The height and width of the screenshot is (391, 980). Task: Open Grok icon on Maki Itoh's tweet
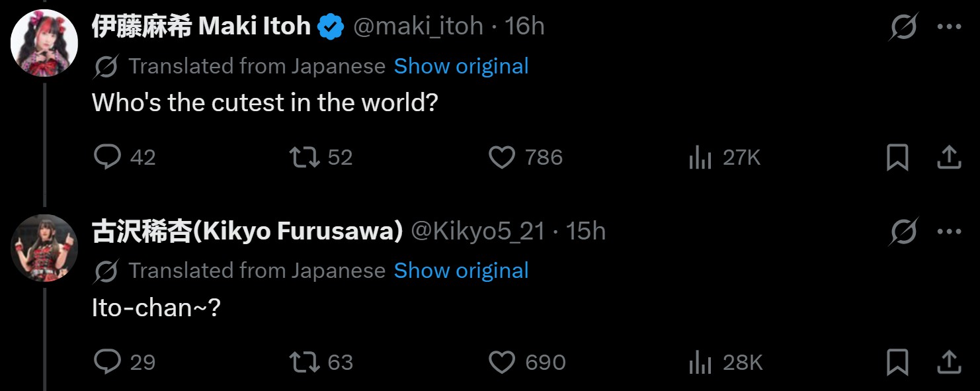point(903,27)
